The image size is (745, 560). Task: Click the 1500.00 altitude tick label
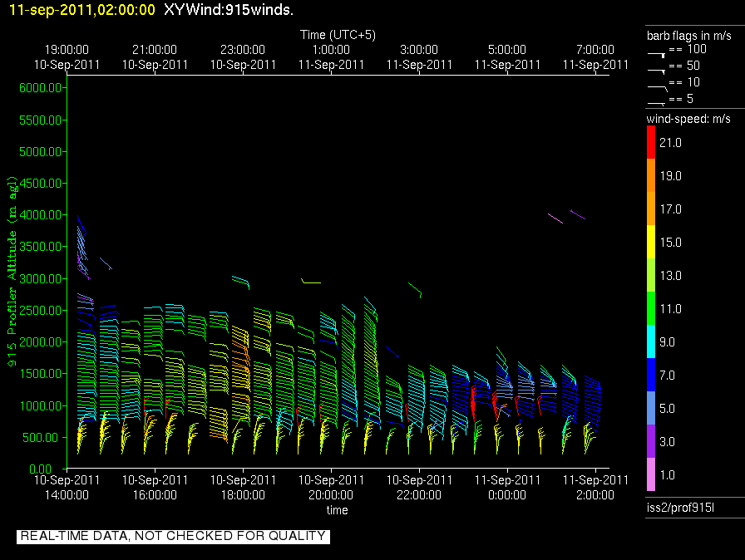click(x=41, y=374)
